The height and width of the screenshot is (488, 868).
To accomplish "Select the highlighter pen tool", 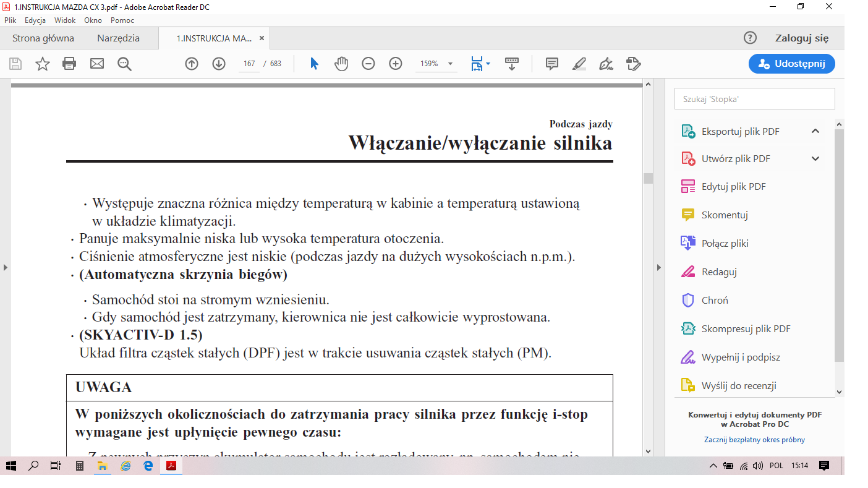I will click(579, 64).
